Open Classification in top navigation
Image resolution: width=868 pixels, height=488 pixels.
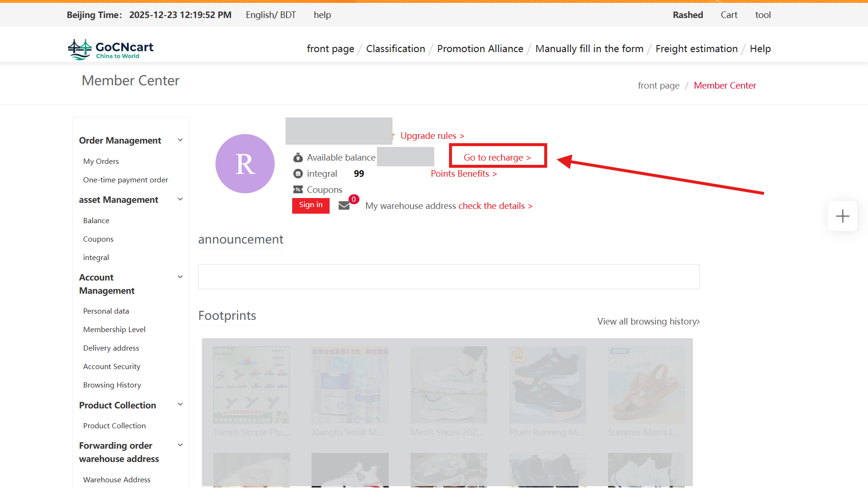pyautogui.click(x=395, y=49)
